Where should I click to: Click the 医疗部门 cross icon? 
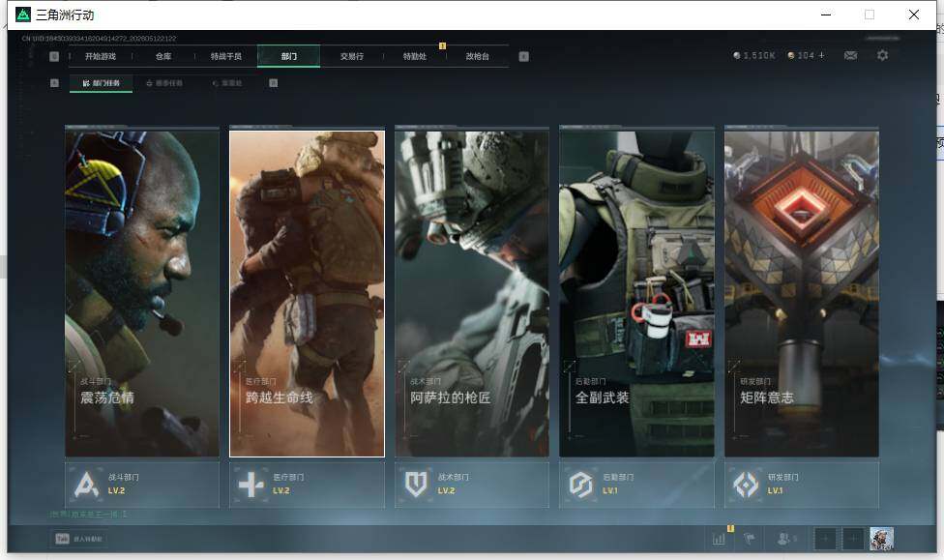point(251,485)
